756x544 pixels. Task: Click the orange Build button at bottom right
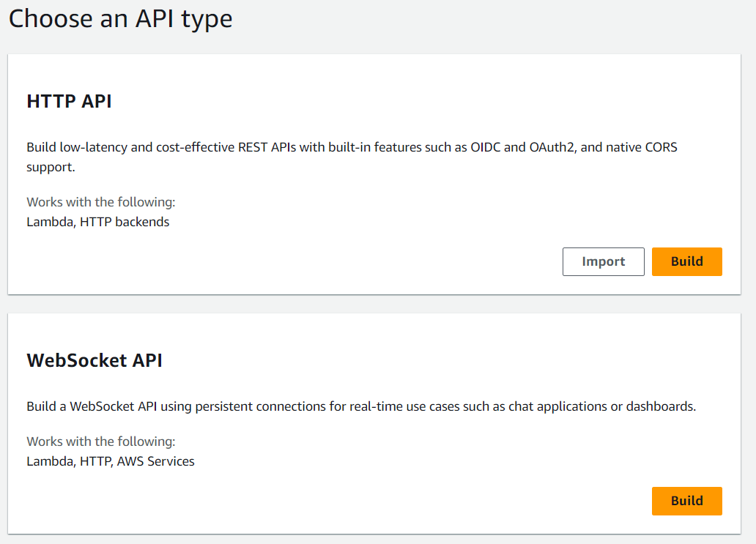point(686,501)
